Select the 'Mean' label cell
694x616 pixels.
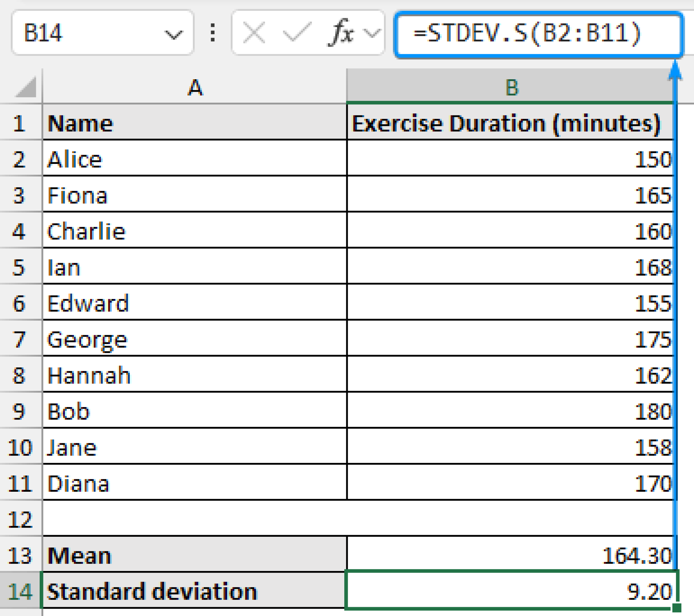pos(195,554)
